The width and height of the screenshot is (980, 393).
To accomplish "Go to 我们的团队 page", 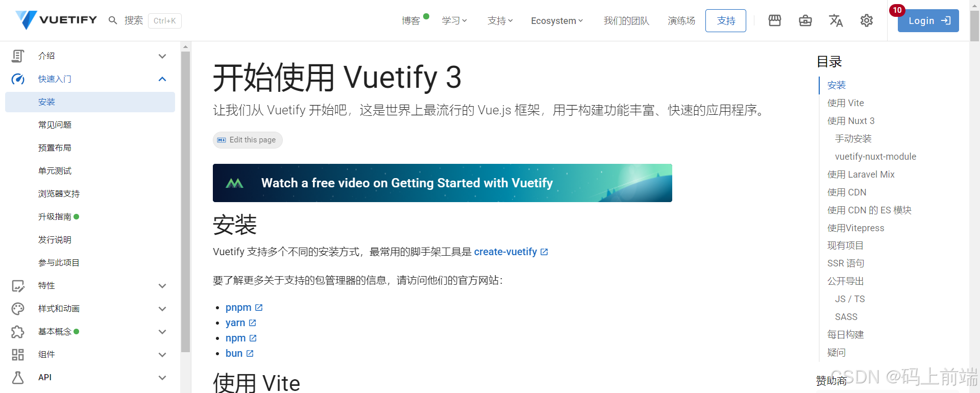I will [x=626, y=20].
